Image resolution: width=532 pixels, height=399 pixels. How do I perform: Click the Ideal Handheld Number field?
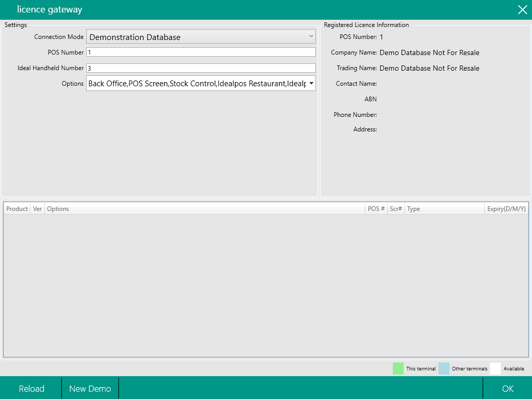coord(201,68)
